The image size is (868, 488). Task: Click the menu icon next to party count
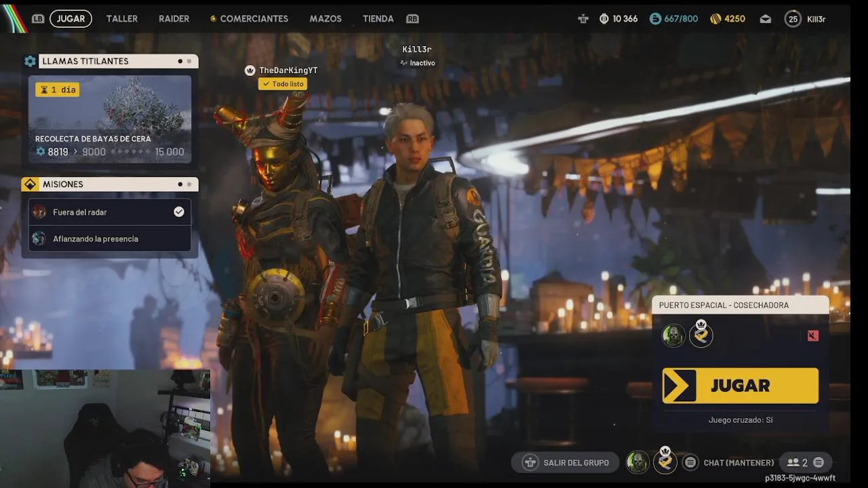pos(818,462)
